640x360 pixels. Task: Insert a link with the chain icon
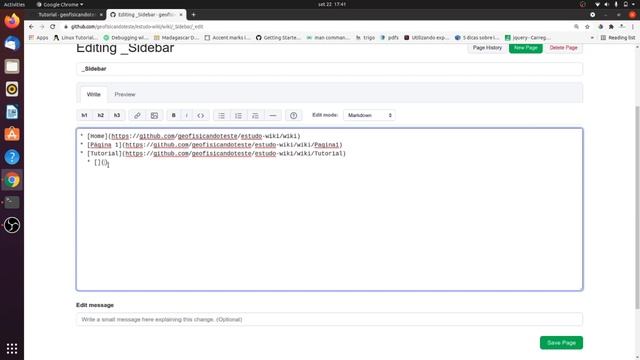(x=137, y=116)
